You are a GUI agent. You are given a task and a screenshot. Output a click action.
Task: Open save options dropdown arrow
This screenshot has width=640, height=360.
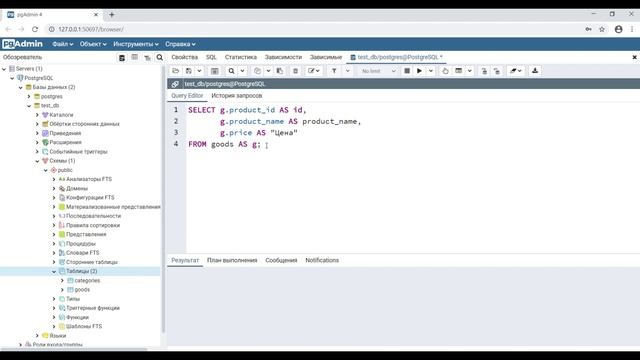(199, 71)
